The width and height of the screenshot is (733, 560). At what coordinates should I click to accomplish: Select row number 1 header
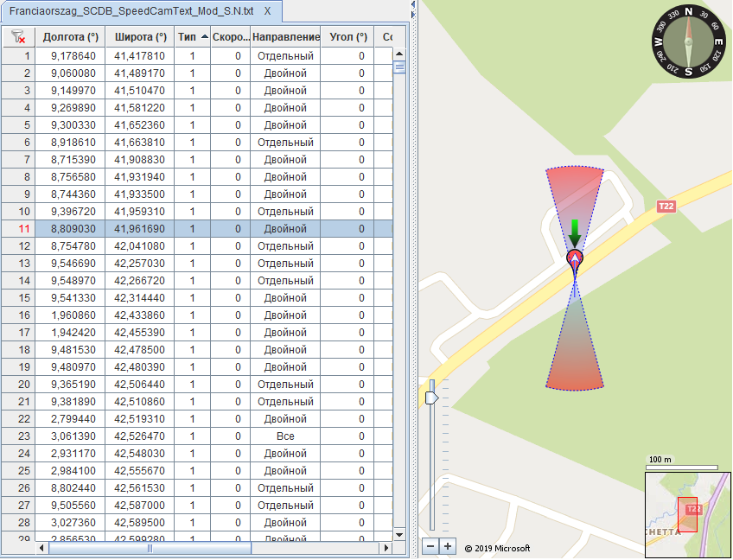(x=18, y=56)
